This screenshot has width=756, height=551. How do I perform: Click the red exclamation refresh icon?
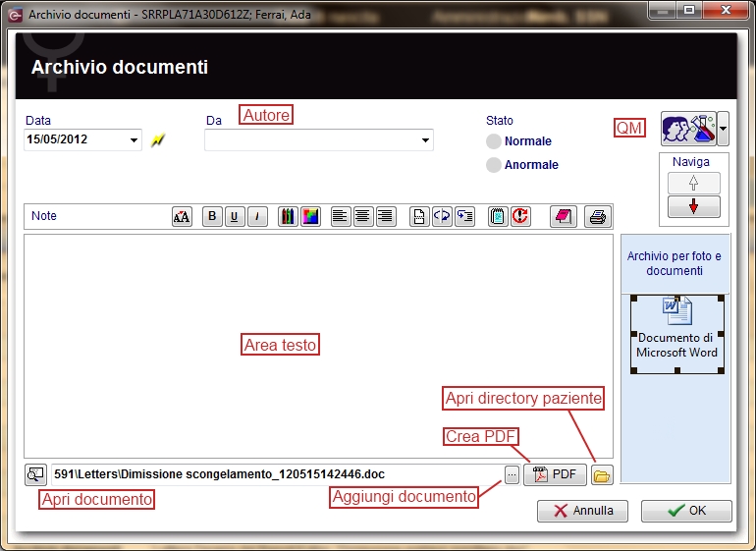point(520,217)
